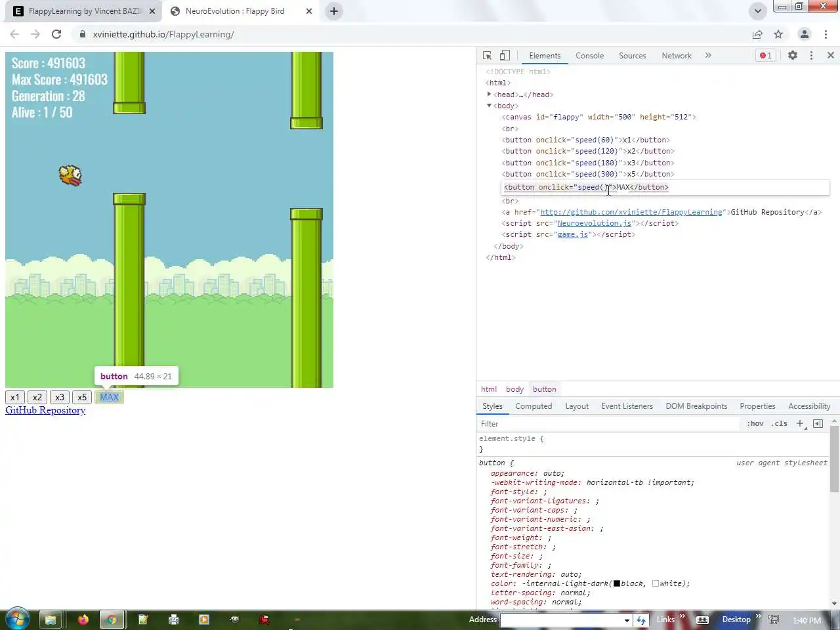Reload the current page
The image size is (840, 630).
pos(56,34)
